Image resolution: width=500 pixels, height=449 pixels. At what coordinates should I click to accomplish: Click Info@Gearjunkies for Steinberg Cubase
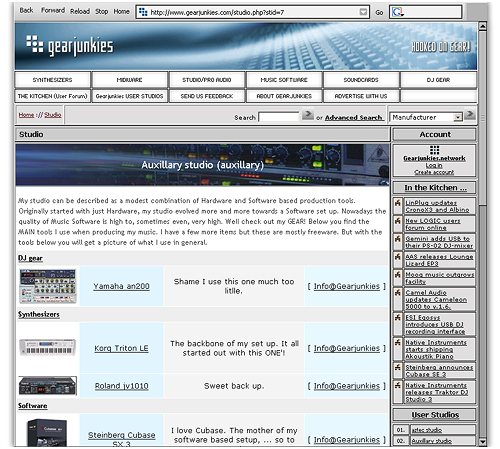(x=347, y=440)
